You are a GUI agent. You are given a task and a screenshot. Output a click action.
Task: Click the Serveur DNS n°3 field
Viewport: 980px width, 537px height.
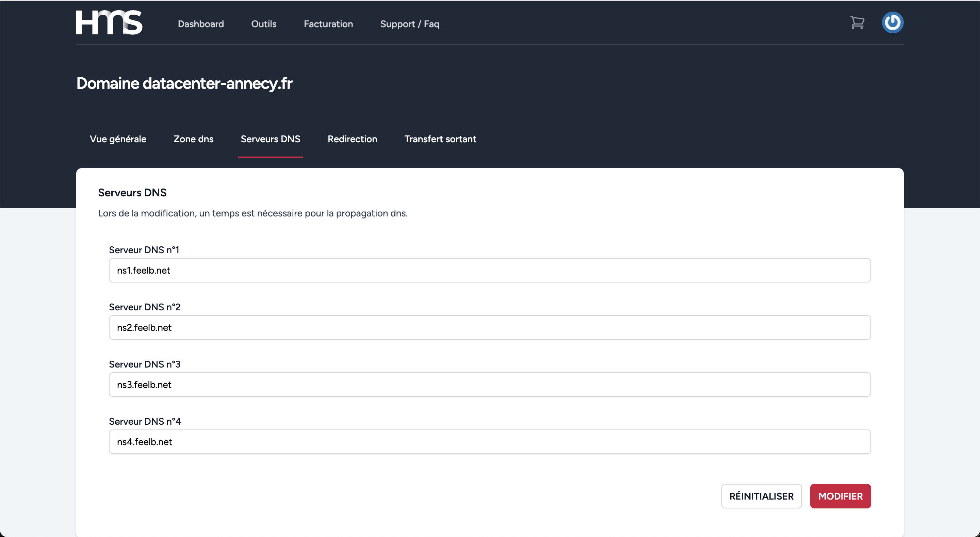coord(489,385)
